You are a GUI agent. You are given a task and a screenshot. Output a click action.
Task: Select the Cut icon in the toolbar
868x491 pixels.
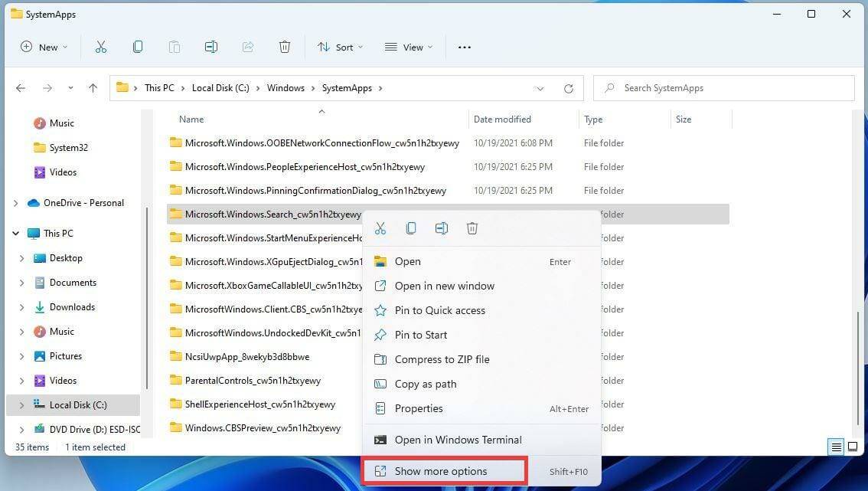pyautogui.click(x=100, y=47)
